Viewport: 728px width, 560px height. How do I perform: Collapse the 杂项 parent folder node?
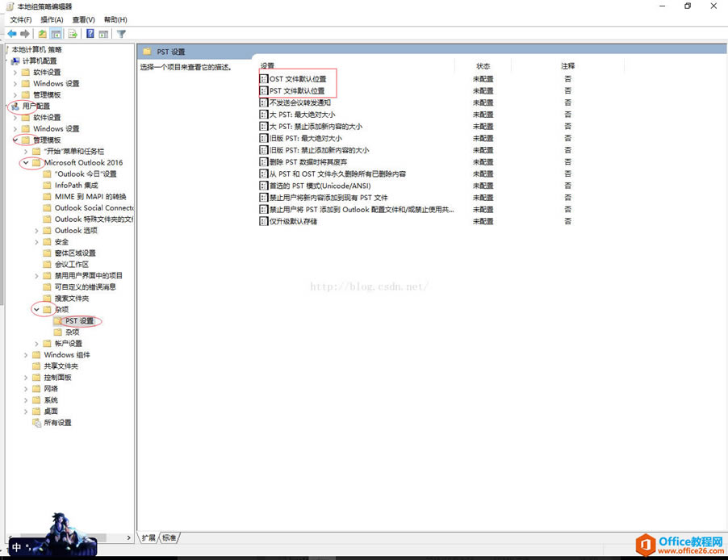(36, 309)
